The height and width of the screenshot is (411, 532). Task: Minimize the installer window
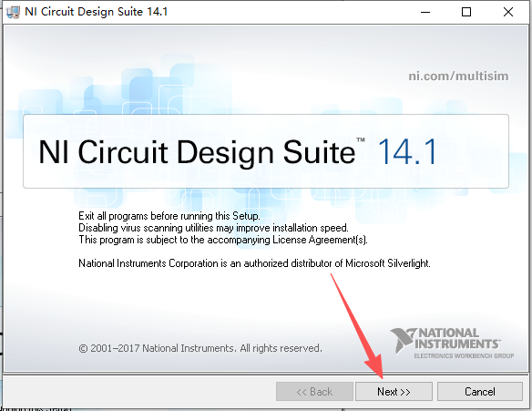(425, 12)
